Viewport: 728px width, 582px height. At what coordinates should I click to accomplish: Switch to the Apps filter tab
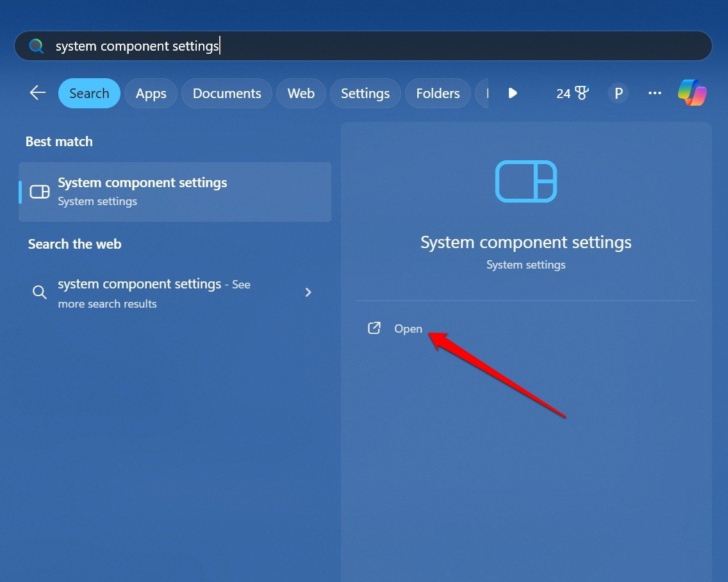151,94
